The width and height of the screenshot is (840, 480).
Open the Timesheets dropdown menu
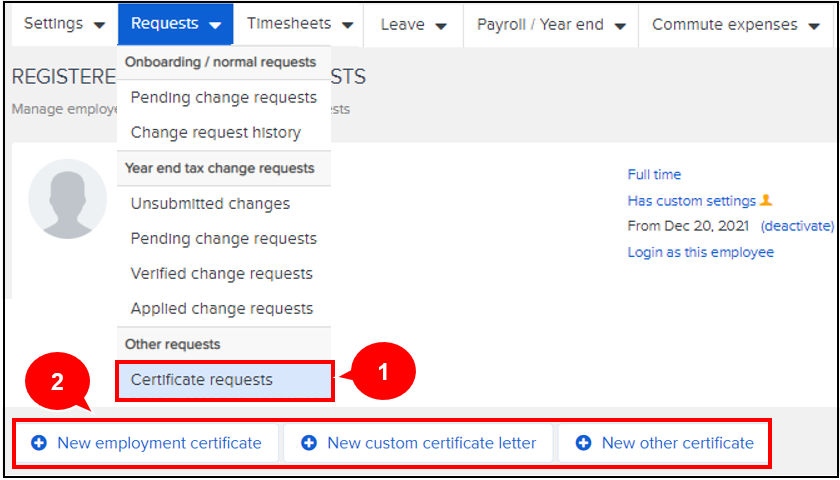[301, 24]
